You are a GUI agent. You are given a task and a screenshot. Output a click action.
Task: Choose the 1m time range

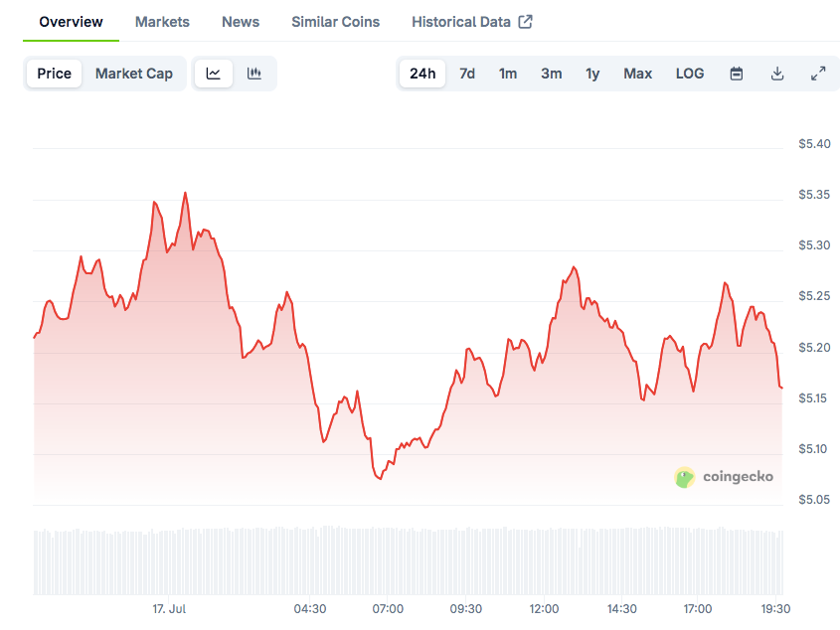508,74
